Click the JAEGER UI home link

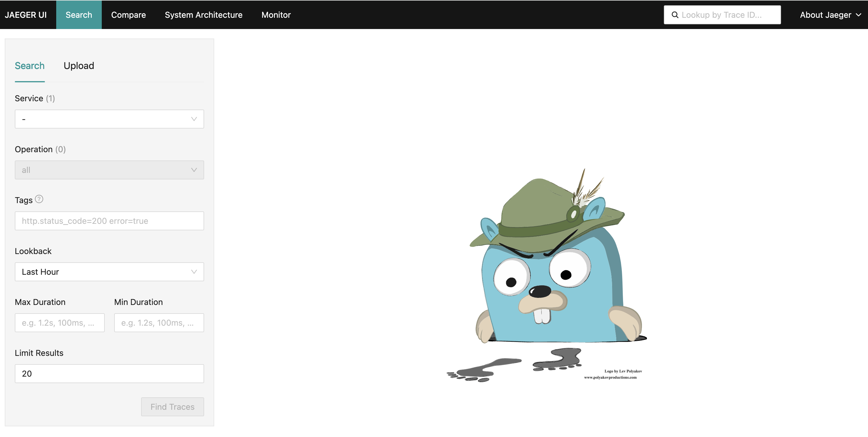pos(26,15)
